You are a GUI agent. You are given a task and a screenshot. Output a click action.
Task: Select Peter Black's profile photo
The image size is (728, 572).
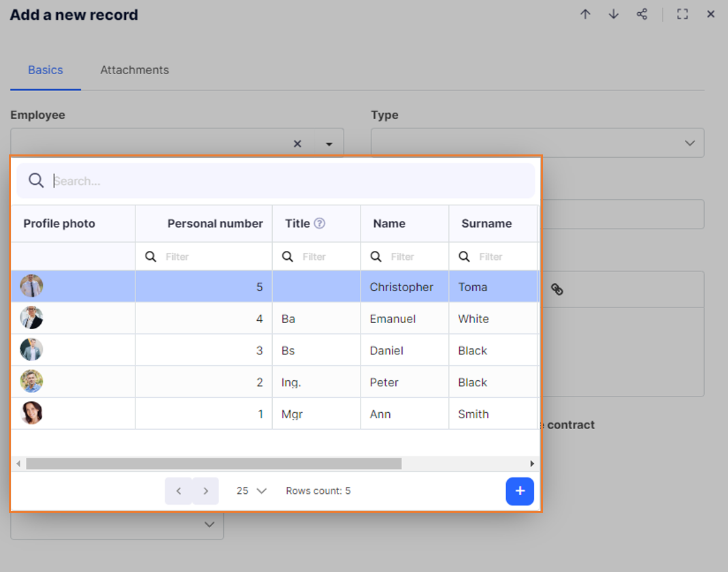pyautogui.click(x=31, y=381)
